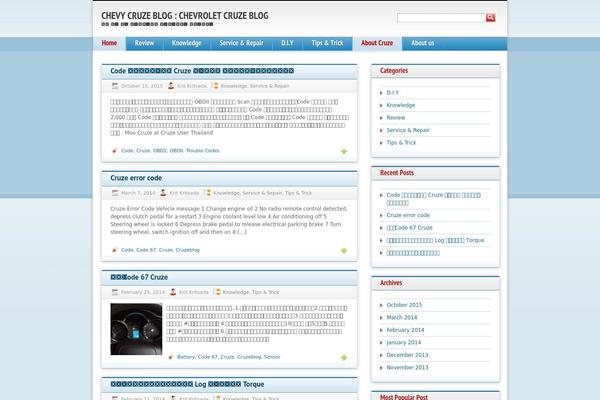Click tag icon beside 'Battery, Code 67' tags
Screen dimensions: 600x400
[x=171, y=357]
